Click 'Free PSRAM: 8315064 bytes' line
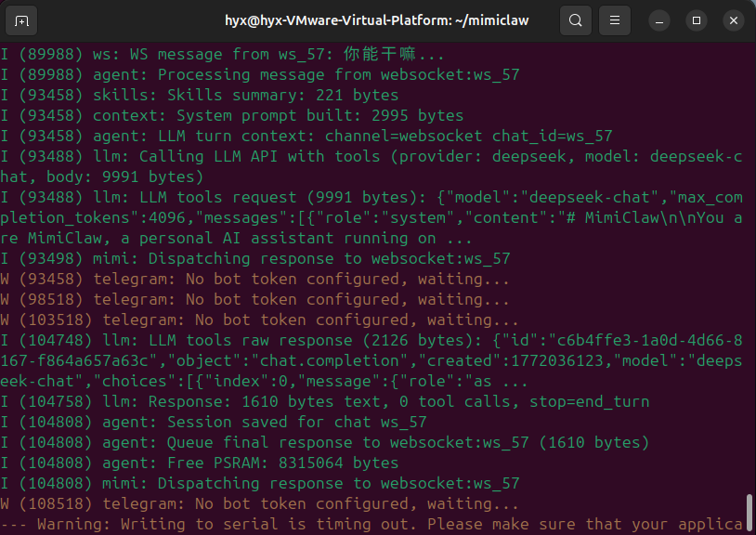756x535 pixels. coord(200,463)
